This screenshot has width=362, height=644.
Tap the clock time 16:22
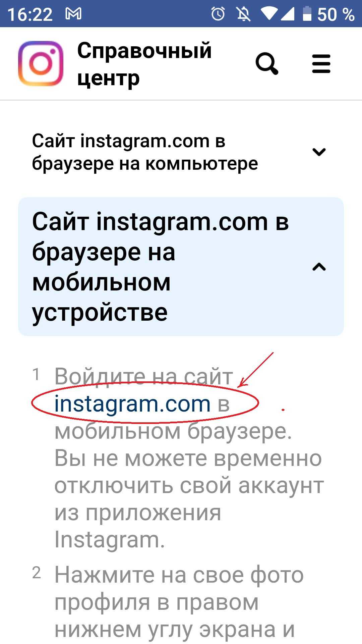pos(30,14)
